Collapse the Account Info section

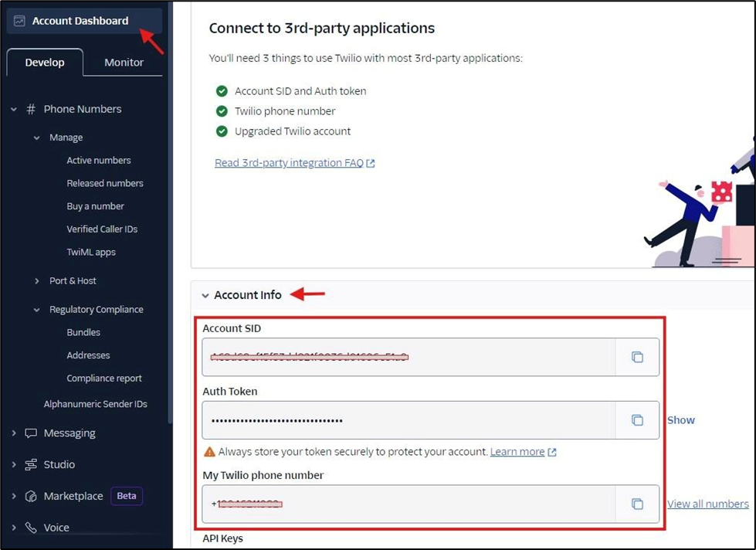pos(205,295)
